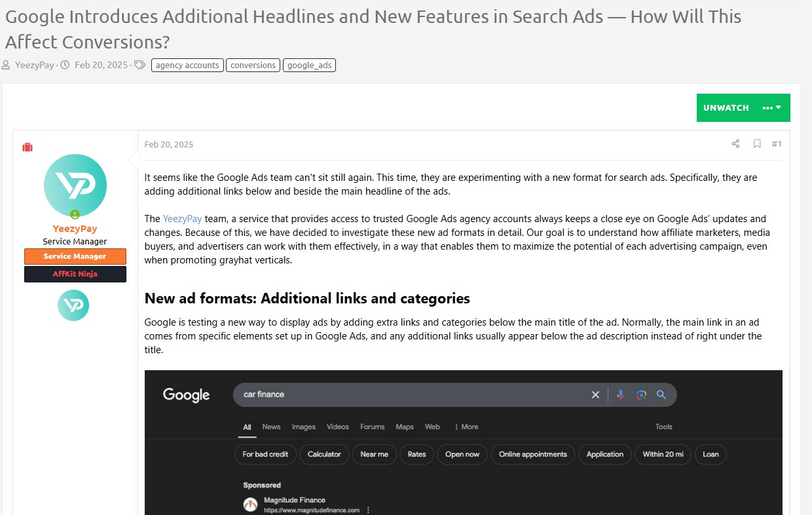Viewport: 812px width, 515px height.
Task: Select the Near me filter chip
Action: [375, 454]
